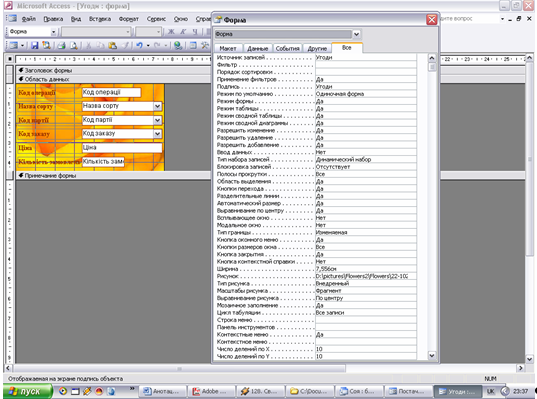Toggle Bold (Ж) formatting
Viewport: 537px width, 399px height.
(171, 32)
